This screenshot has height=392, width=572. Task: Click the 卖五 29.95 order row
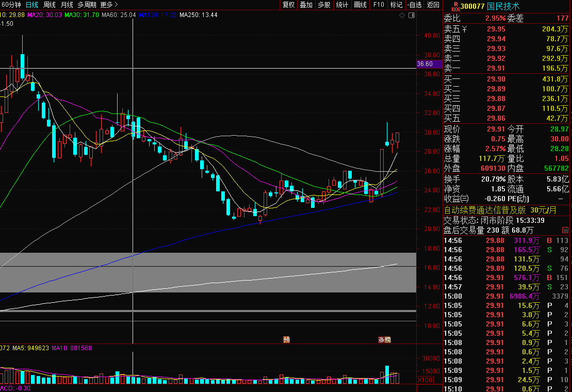pyautogui.click(x=507, y=29)
